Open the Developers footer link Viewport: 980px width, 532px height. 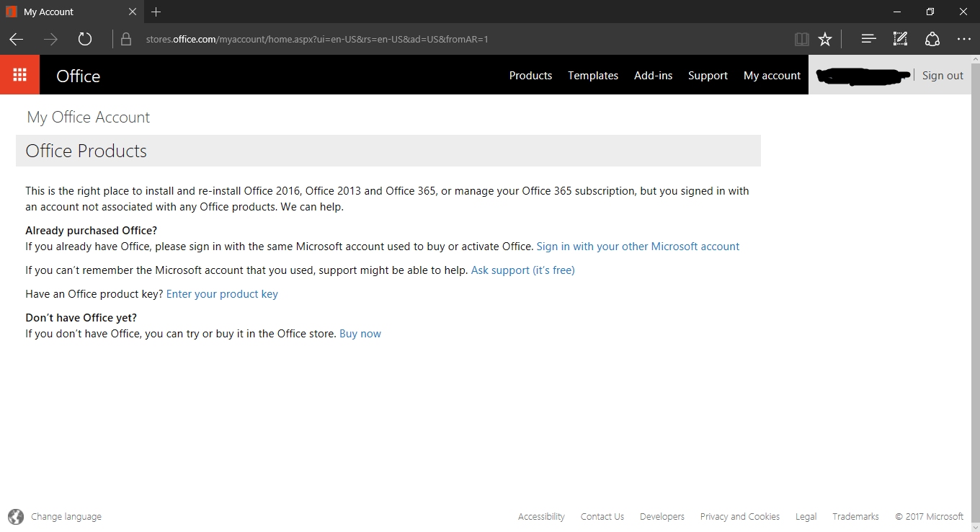point(662,516)
